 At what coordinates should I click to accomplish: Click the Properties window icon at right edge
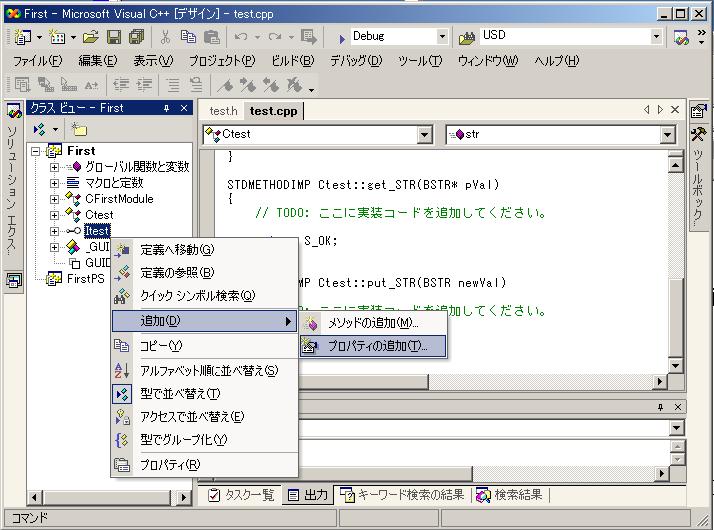click(x=699, y=111)
